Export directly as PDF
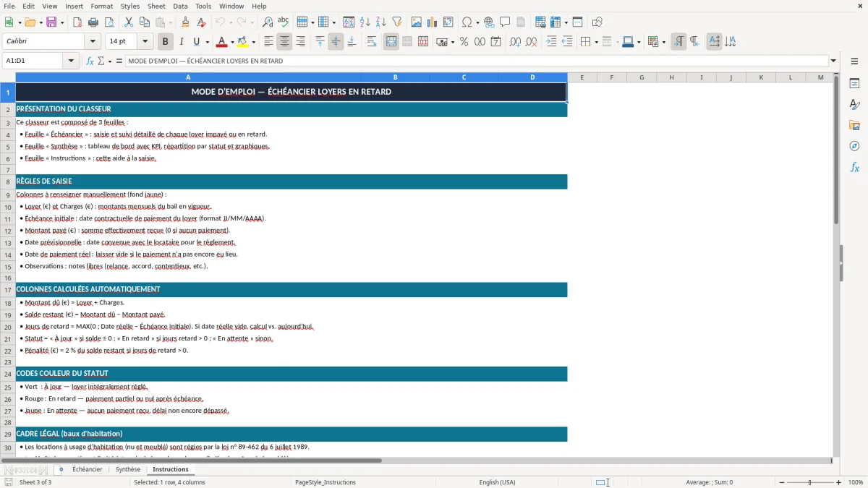 (x=77, y=22)
